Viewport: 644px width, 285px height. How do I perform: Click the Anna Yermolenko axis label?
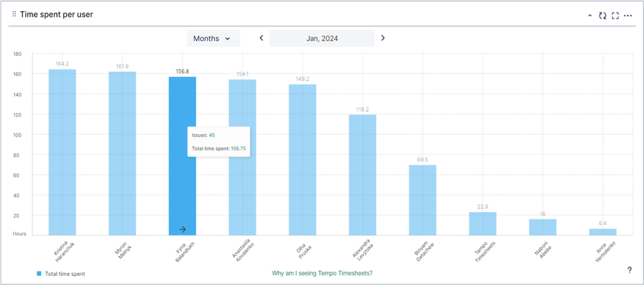[605, 253]
